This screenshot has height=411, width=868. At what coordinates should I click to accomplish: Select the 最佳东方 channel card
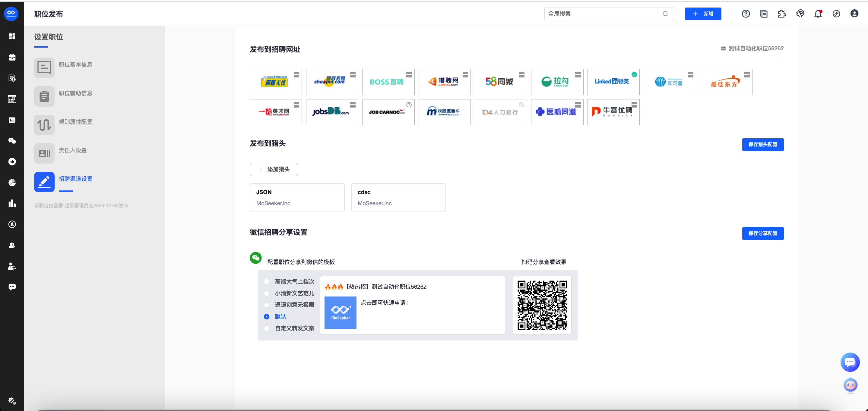(x=726, y=82)
